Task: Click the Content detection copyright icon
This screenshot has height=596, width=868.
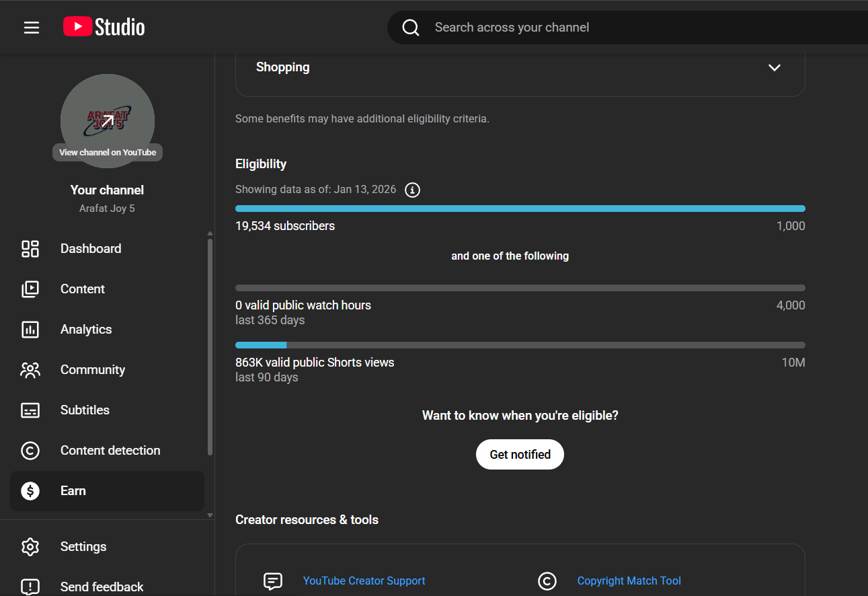Action: [30, 451]
